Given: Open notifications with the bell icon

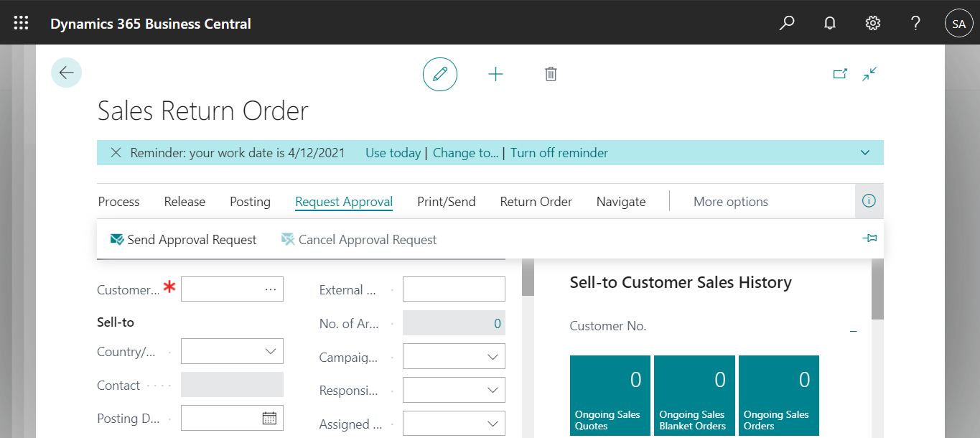Looking at the screenshot, I should coord(829,22).
